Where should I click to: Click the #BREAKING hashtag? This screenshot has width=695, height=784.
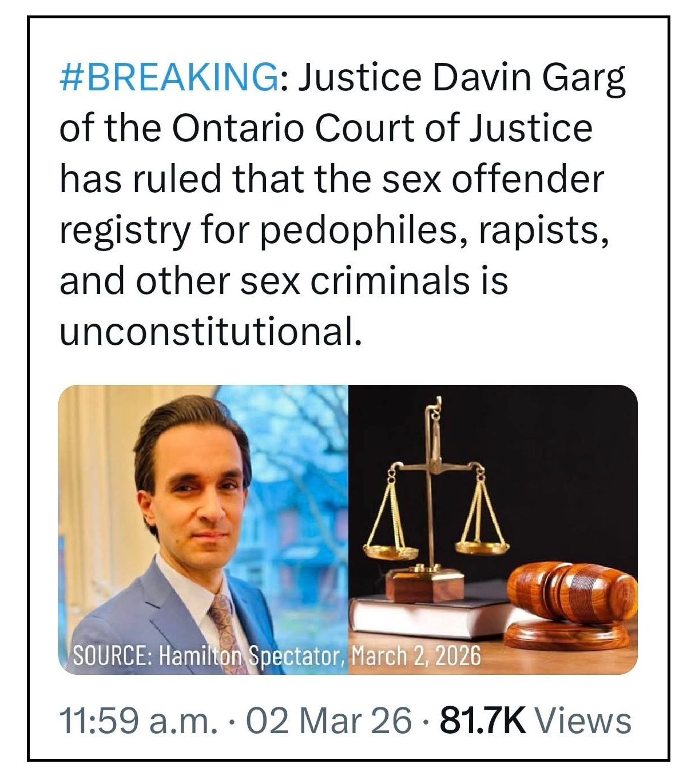pyautogui.click(x=168, y=77)
